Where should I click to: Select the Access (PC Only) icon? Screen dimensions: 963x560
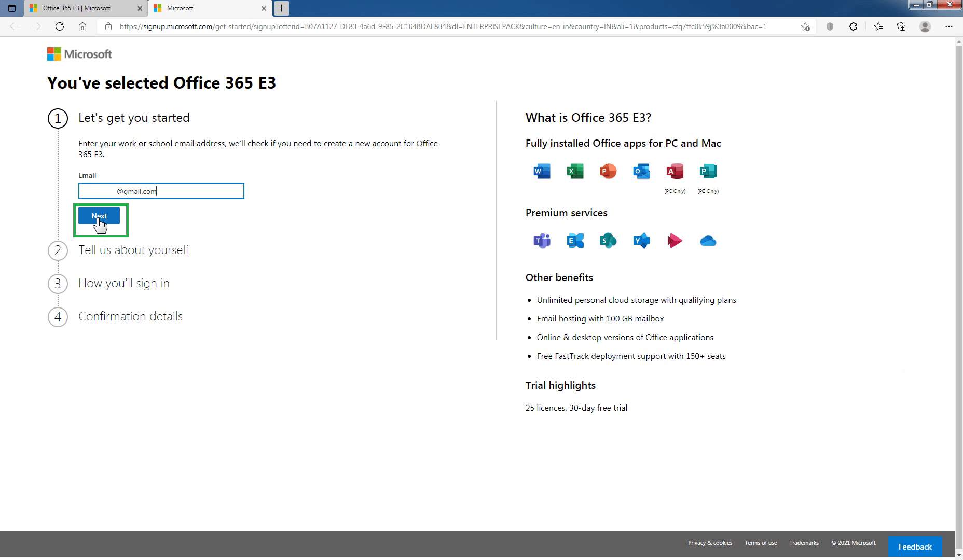(x=675, y=171)
